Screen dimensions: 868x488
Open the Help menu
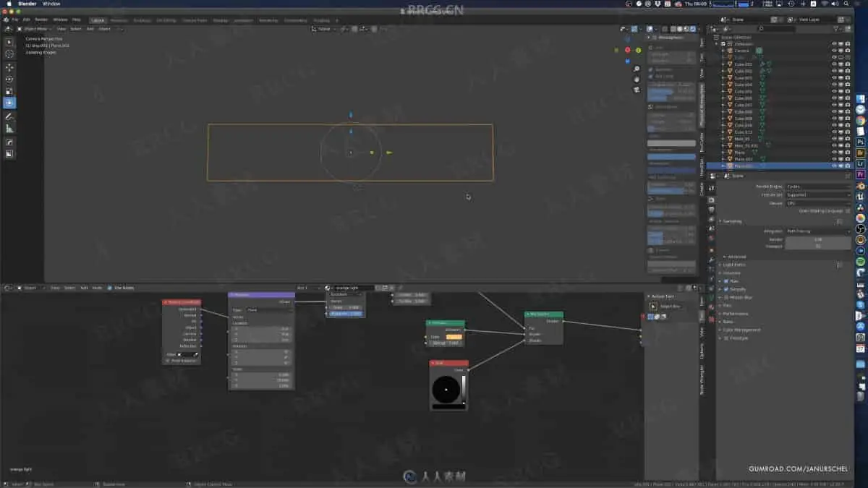click(76, 20)
